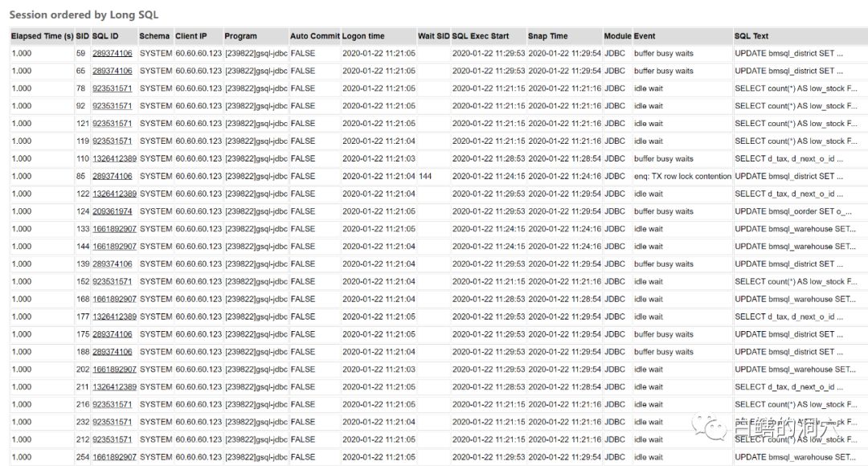Select SID cell 188
The image size is (868, 466).
point(83,352)
